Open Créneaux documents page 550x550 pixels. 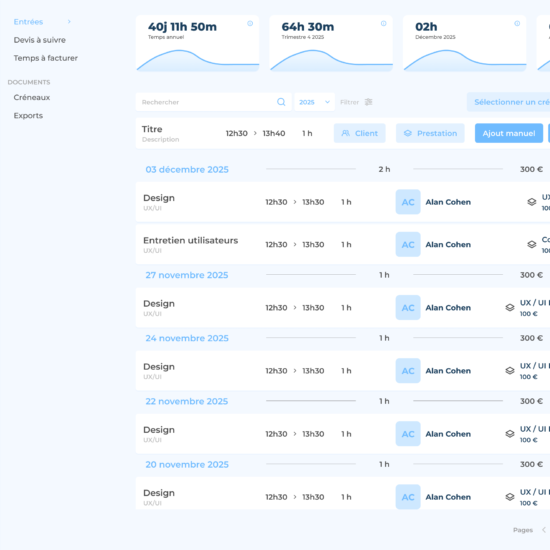click(32, 98)
